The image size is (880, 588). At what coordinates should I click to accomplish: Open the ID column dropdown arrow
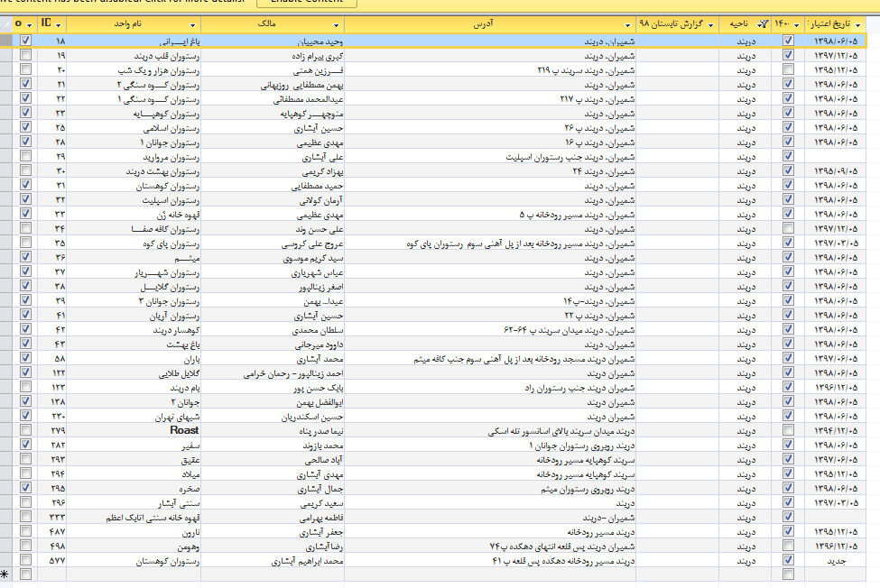coord(59,24)
